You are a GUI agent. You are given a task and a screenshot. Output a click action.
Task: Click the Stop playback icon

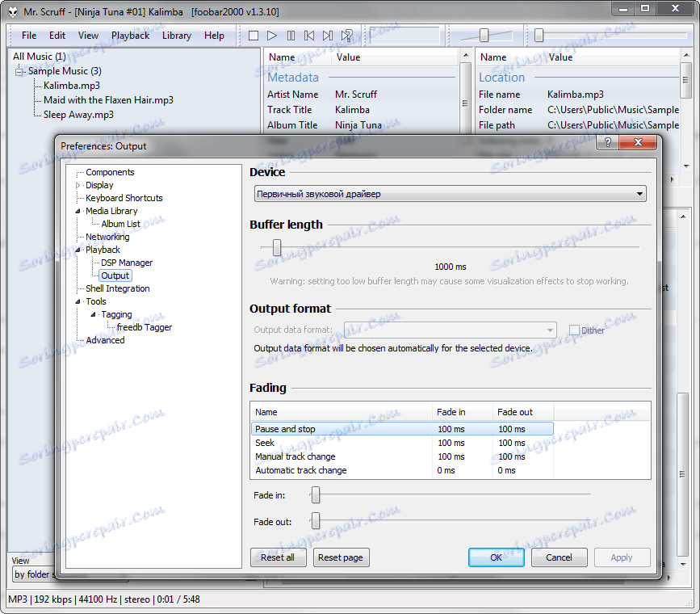coord(254,36)
